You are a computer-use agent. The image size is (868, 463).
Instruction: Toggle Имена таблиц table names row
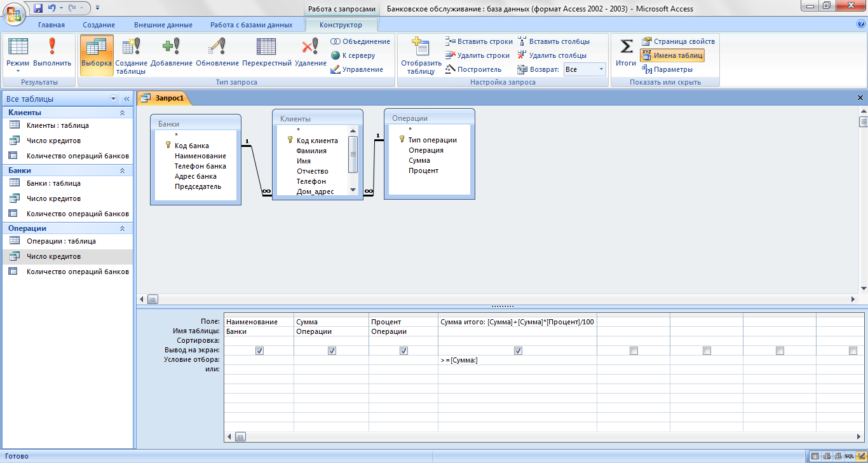672,55
